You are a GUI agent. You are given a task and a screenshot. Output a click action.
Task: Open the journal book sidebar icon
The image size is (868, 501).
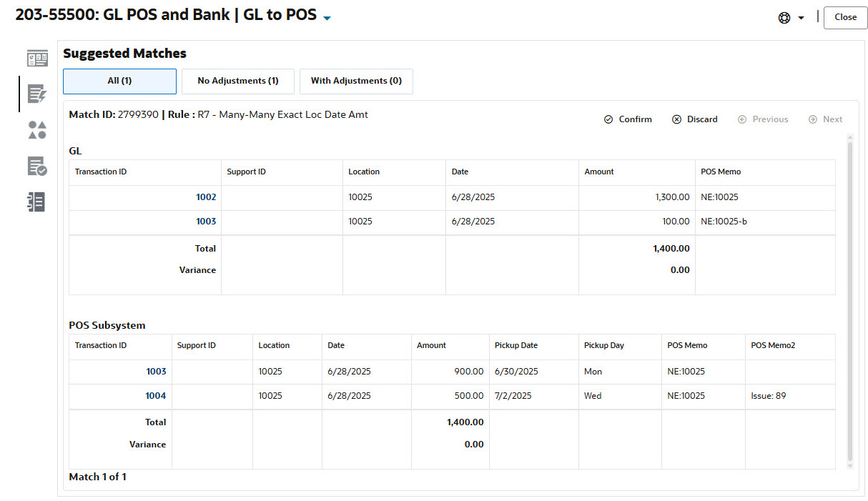click(x=37, y=202)
